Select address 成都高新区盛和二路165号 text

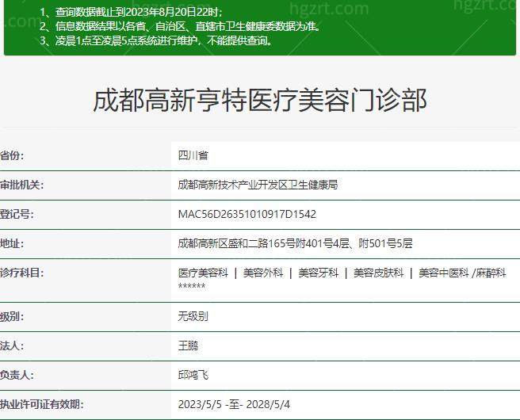tap(295, 243)
